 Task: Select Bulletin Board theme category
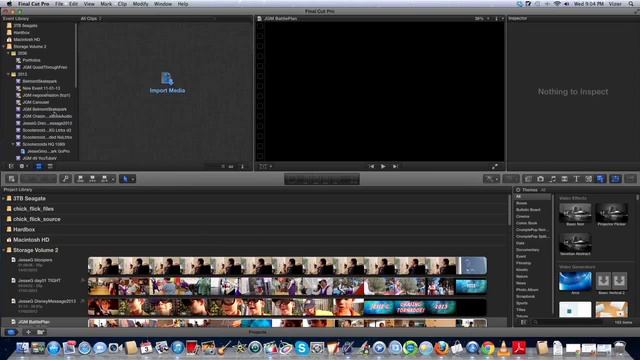[x=528, y=210]
